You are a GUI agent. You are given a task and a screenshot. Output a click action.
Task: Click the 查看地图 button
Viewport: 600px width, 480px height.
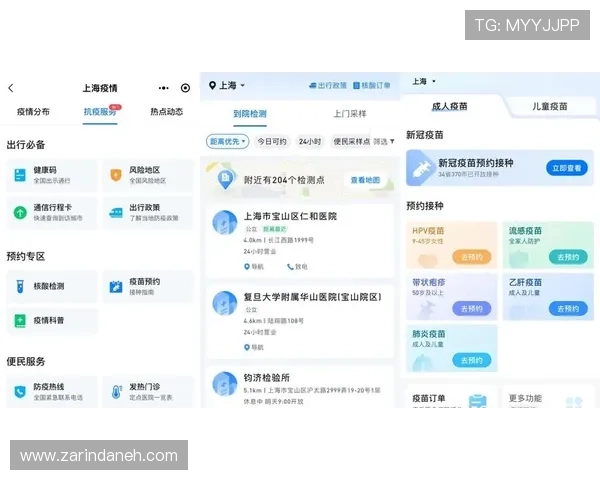(x=365, y=180)
